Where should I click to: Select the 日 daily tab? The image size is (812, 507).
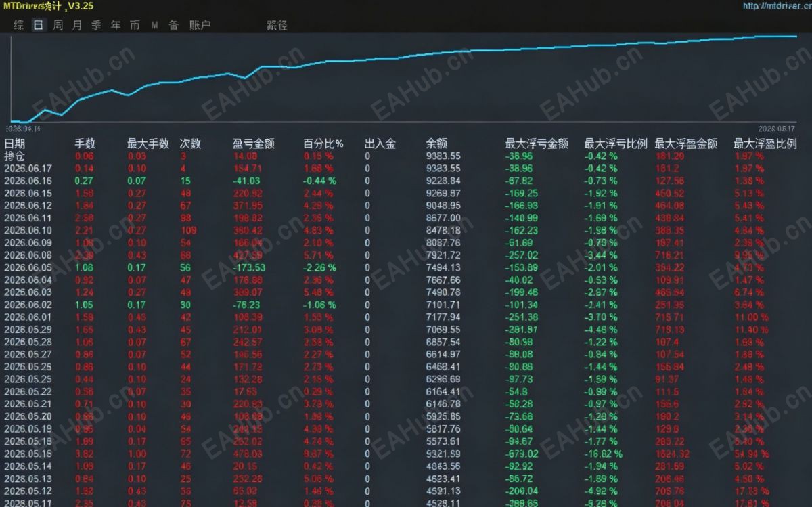(39, 25)
